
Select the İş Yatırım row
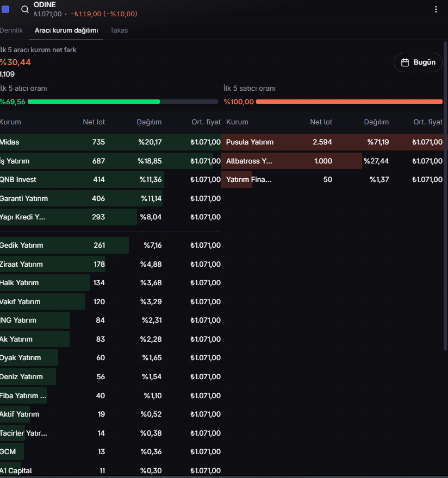tap(110, 161)
